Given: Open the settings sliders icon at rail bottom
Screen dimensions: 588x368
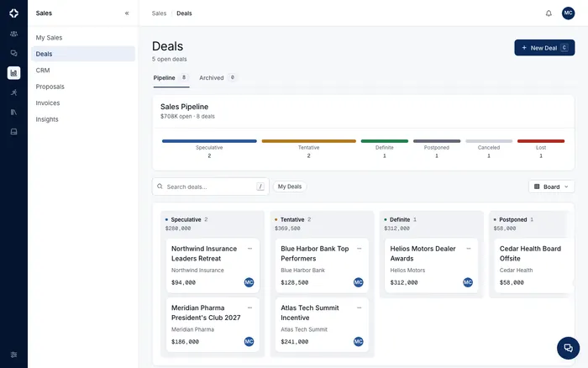Looking at the screenshot, I should [x=14, y=355].
